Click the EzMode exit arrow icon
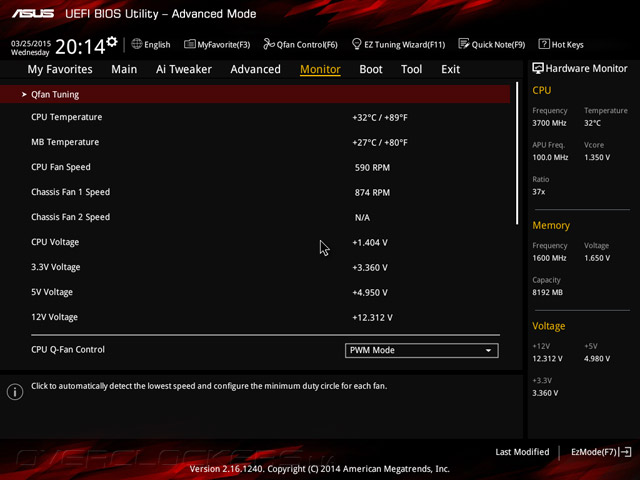Image resolution: width=640 pixels, height=480 pixels. click(625, 452)
